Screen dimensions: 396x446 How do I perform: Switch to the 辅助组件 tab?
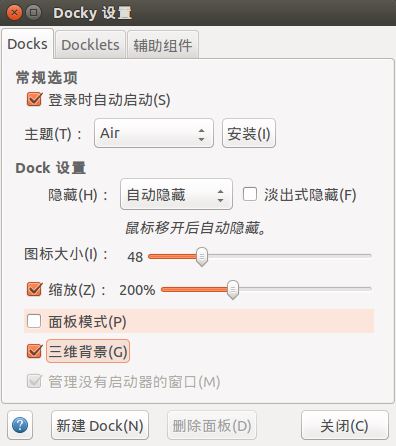coord(163,45)
